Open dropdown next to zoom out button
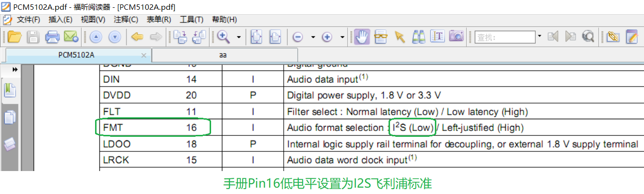 point(312,37)
